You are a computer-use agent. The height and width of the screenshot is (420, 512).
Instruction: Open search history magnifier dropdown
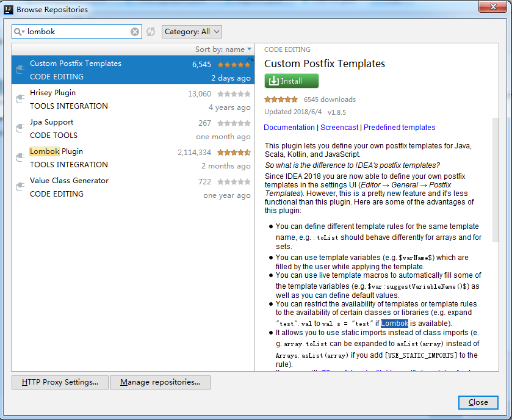pyautogui.click(x=20, y=32)
